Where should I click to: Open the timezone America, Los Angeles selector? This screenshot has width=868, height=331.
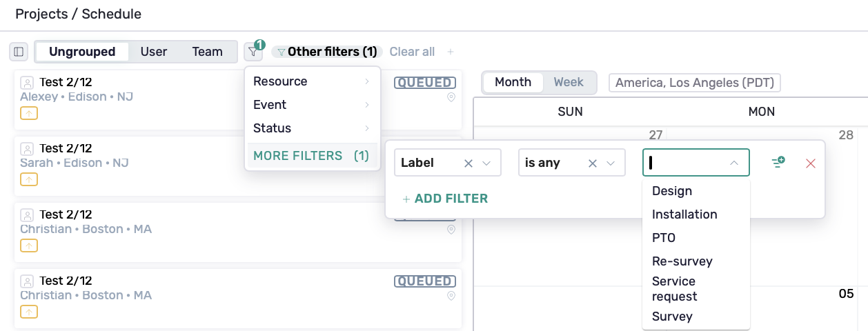[x=695, y=83]
